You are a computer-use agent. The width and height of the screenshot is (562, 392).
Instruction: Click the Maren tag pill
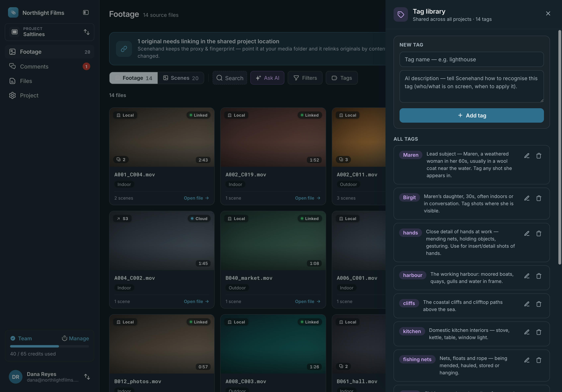click(411, 155)
